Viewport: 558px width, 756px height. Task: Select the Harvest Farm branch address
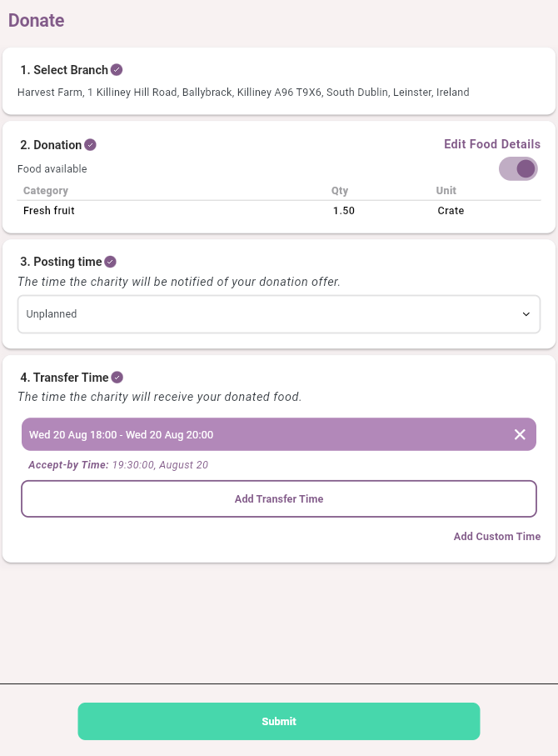pos(243,93)
